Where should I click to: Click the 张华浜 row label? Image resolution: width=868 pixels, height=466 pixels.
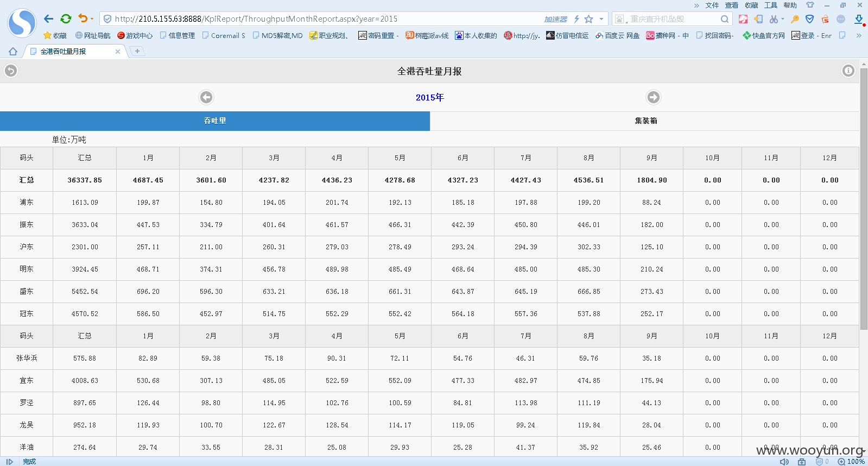(27, 358)
